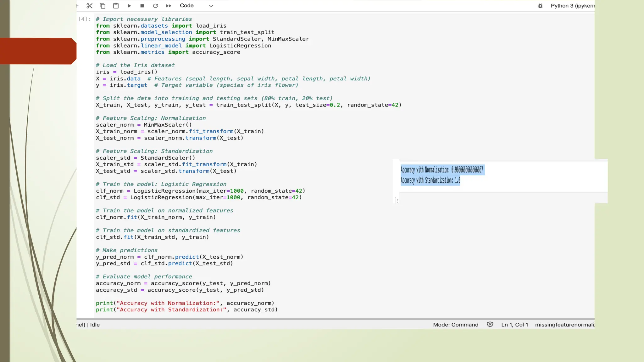Cut the selected cell with scissors icon
644x362 pixels.
click(x=89, y=6)
